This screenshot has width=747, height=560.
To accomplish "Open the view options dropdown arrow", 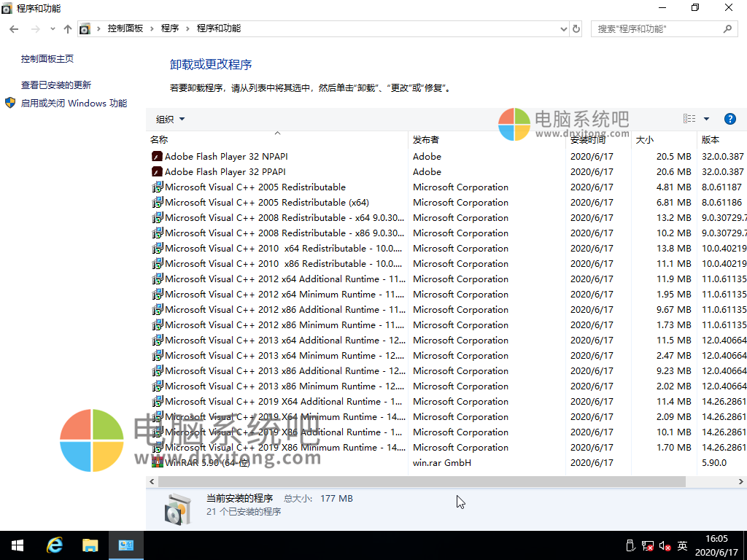I will pos(705,118).
